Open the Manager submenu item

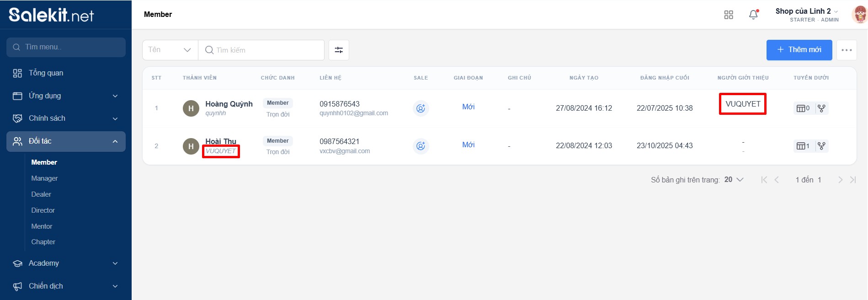tap(44, 178)
